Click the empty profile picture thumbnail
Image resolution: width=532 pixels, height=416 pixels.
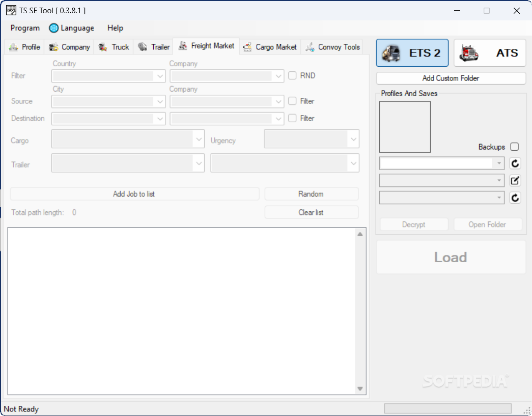pos(405,127)
